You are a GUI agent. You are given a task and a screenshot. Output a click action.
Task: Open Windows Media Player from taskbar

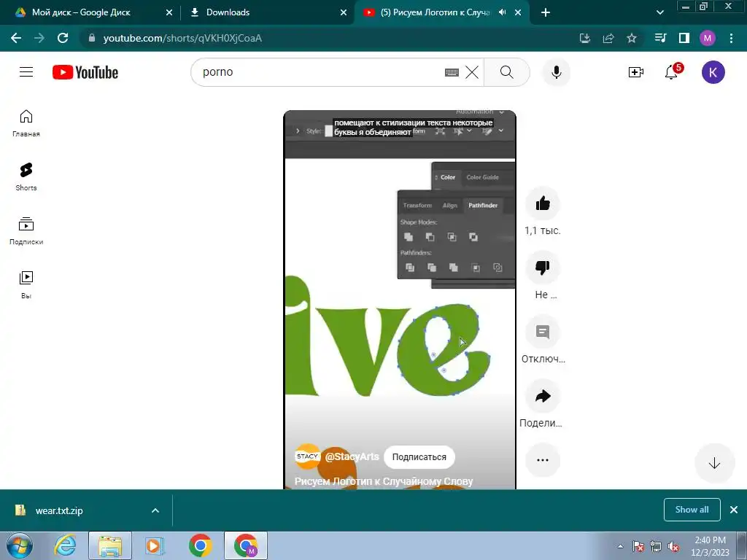pos(155,545)
